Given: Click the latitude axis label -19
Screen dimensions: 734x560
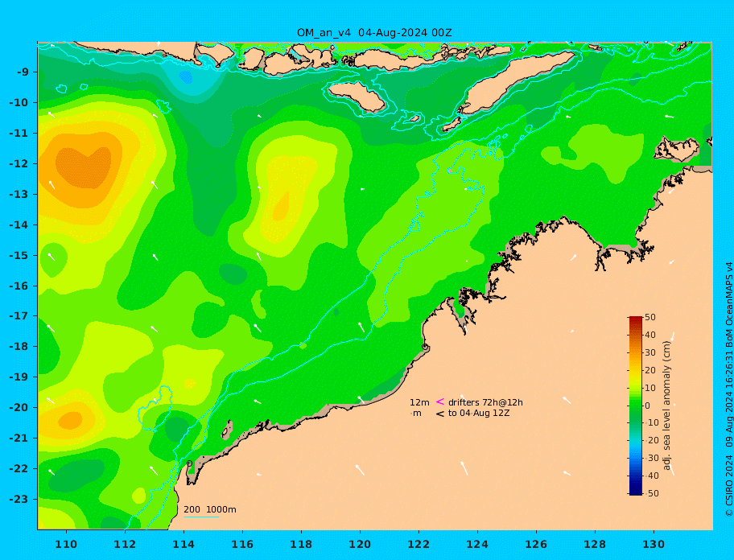Looking at the screenshot, I should (x=19, y=377).
